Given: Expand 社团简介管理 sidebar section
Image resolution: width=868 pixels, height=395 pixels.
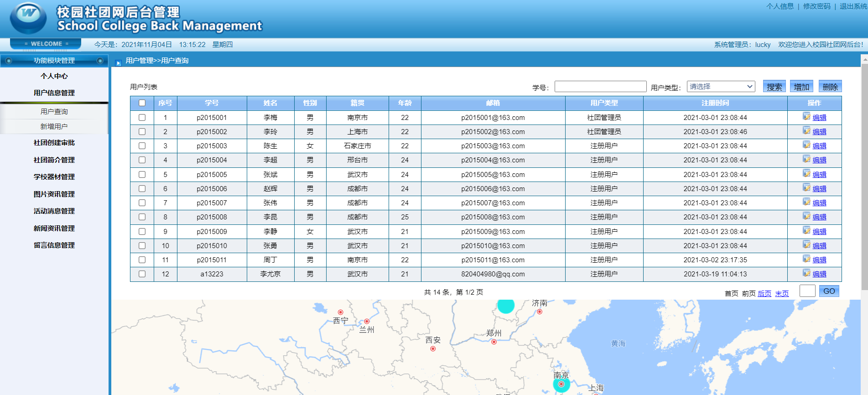Looking at the screenshot, I should (x=54, y=160).
